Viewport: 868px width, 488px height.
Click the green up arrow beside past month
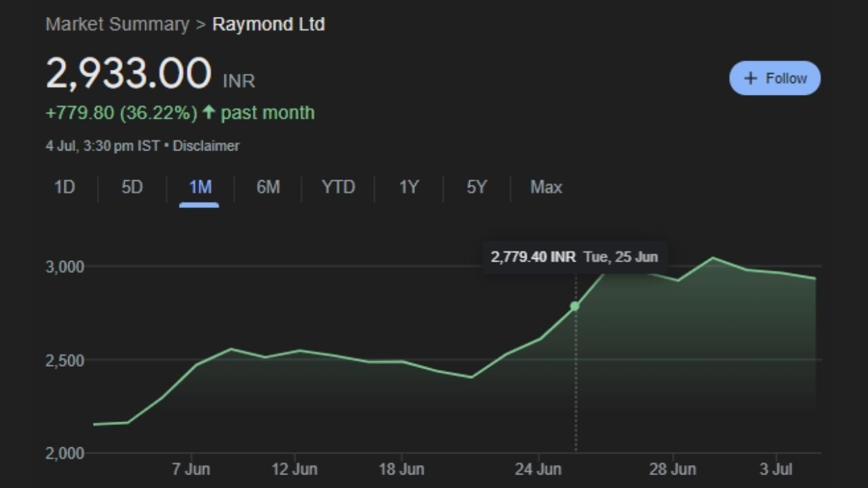pos(209,113)
